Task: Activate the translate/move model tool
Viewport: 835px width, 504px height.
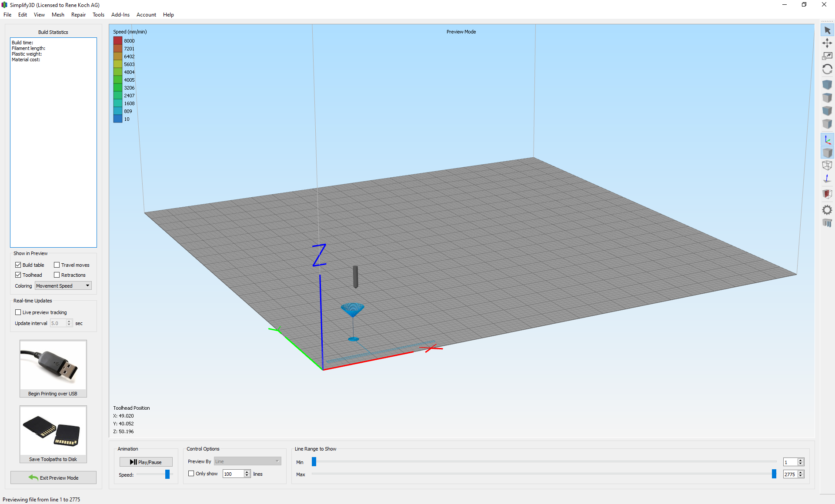Action: click(827, 43)
